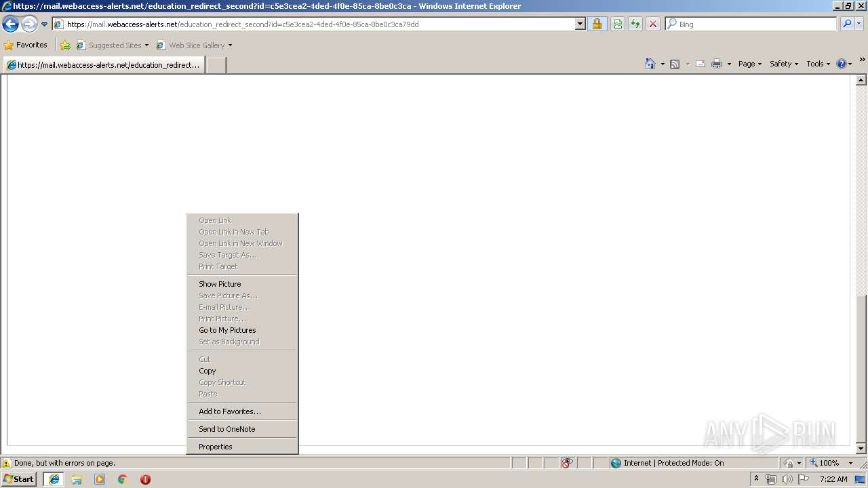
Task: Choose Go to My Pictures
Action: point(243,330)
